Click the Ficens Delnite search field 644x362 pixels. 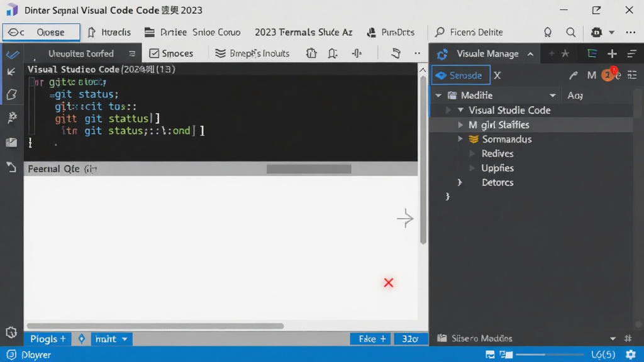469,32
